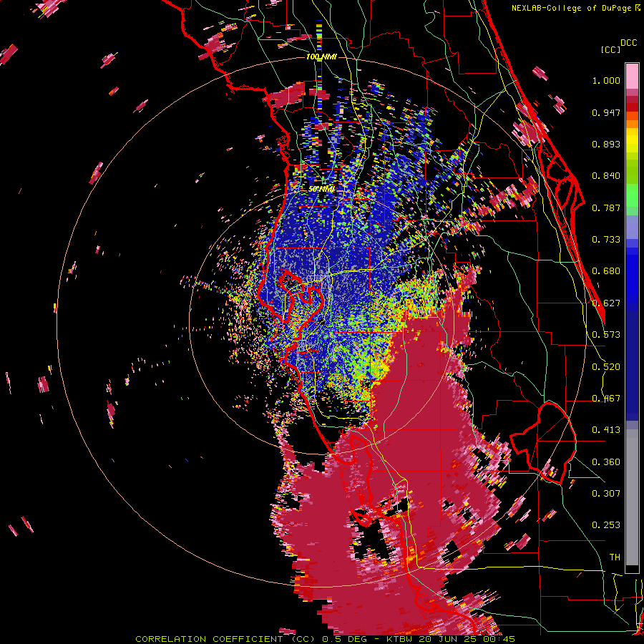Click the DCC label above the color scale
The width and height of the screenshot is (644, 644).
[628, 43]
